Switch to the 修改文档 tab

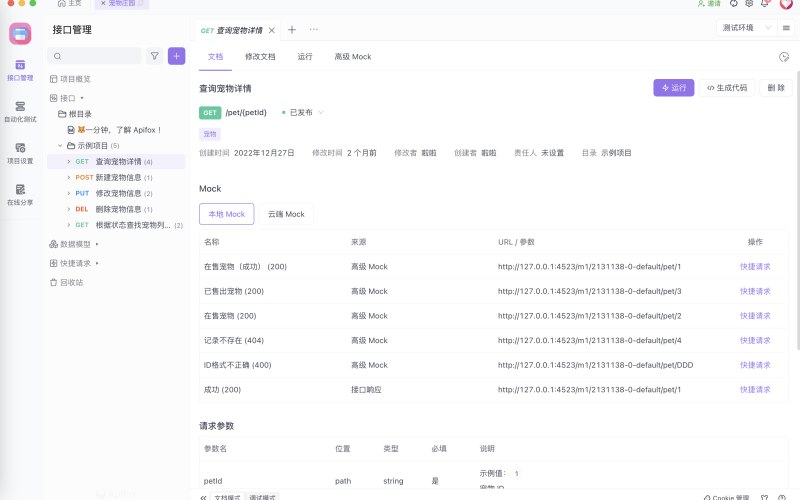[x=260, y=57]
